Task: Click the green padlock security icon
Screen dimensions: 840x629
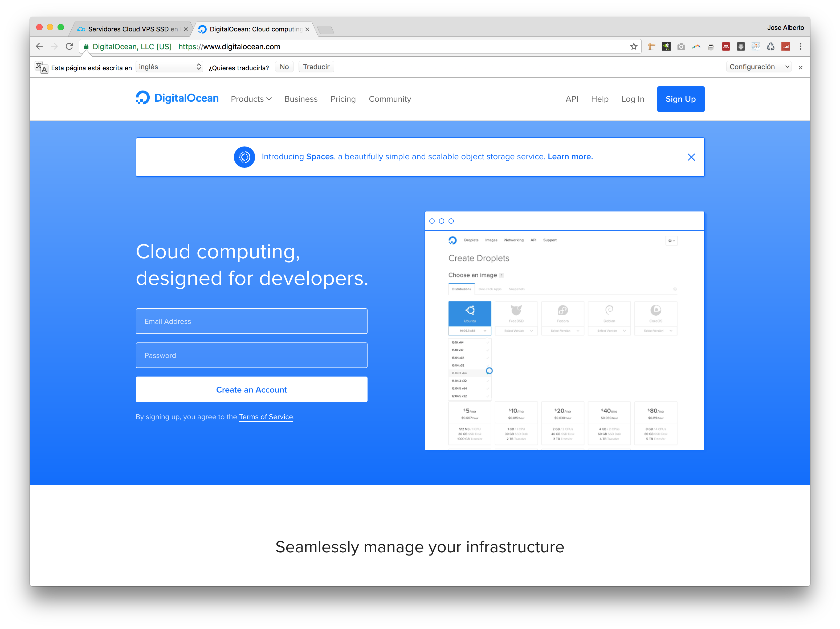Action: click(86, 47)
